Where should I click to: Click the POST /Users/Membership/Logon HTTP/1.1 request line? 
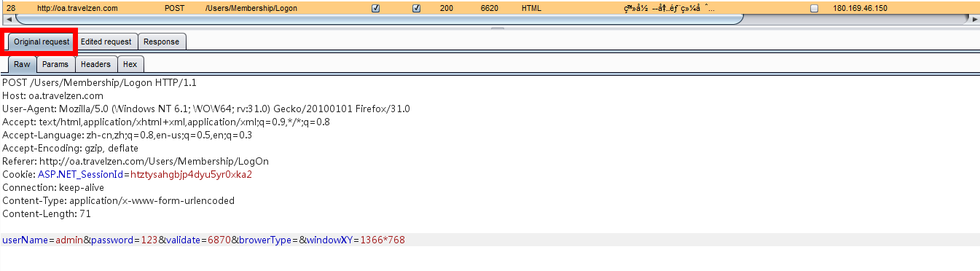(x=99, y=82)
